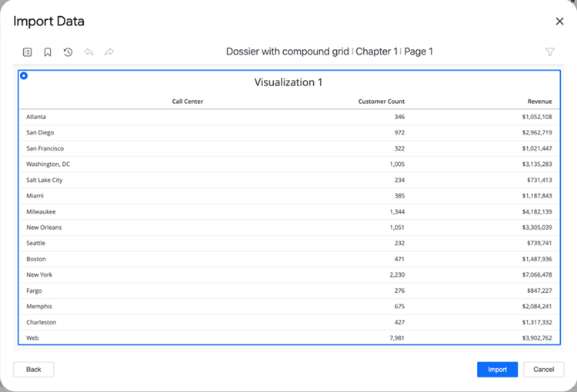The height and width of the screenshot is (392, 577).
Task: Click the Visualization 1 title
Action: click(288, 82)
